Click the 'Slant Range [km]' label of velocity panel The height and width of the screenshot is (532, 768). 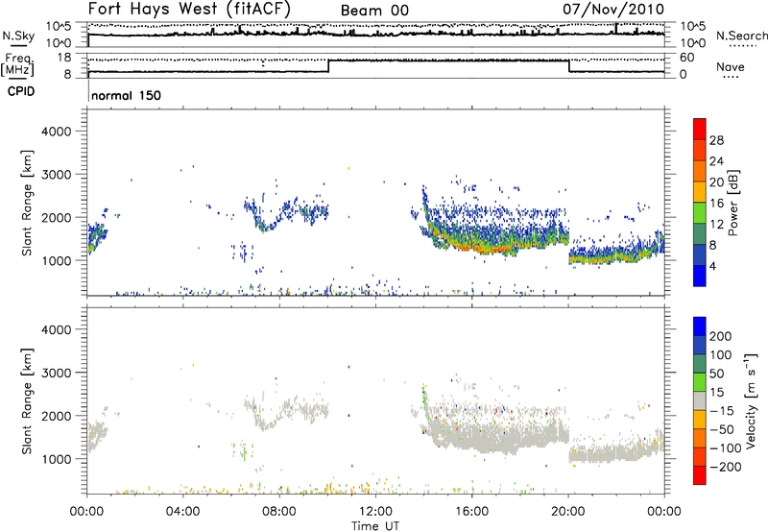(27, 400)
